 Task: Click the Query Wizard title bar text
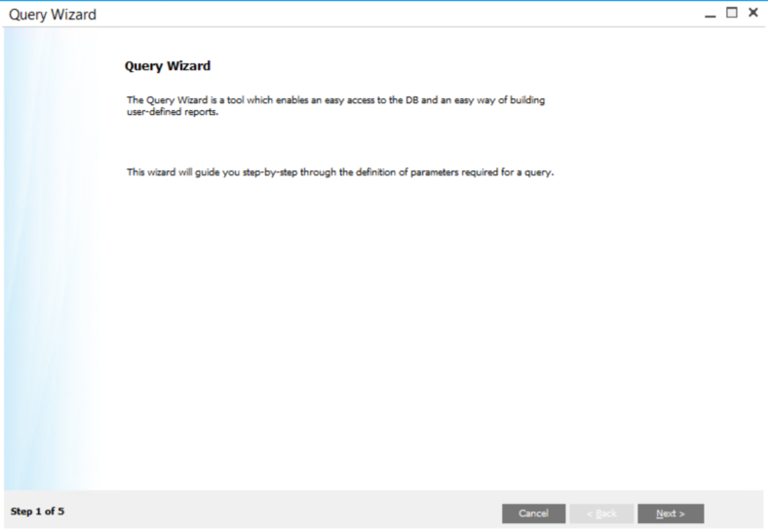53,15
